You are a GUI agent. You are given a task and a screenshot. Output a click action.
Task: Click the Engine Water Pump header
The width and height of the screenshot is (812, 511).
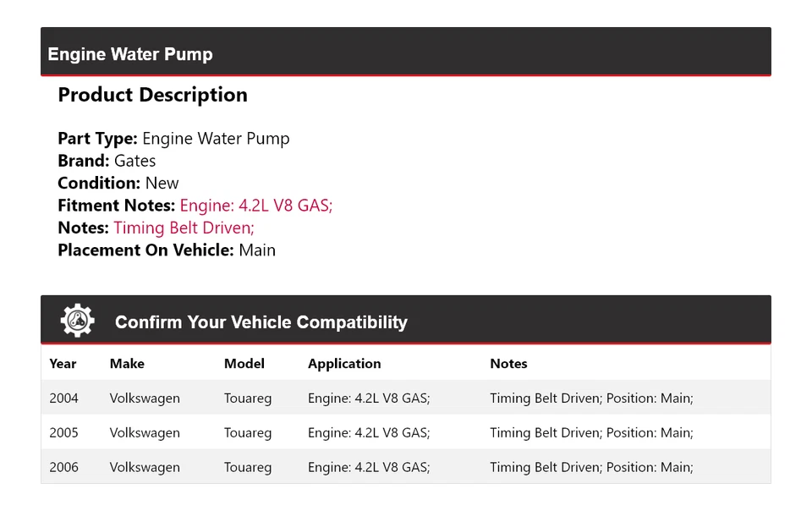coord(130,54)
